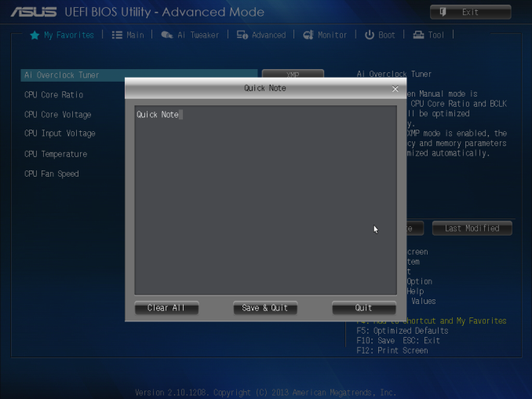
Task: Select the CPU Core Ratio item
Action: point(53,95)
